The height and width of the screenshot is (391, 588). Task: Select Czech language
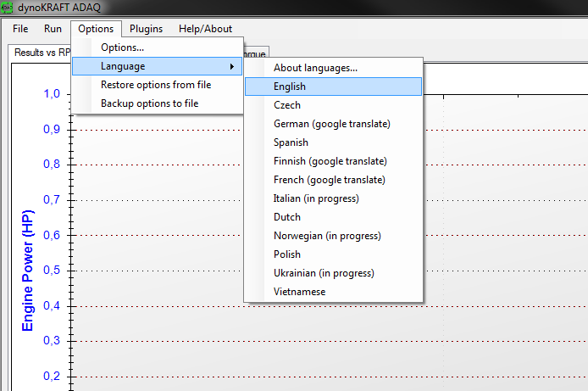[333, 105]
